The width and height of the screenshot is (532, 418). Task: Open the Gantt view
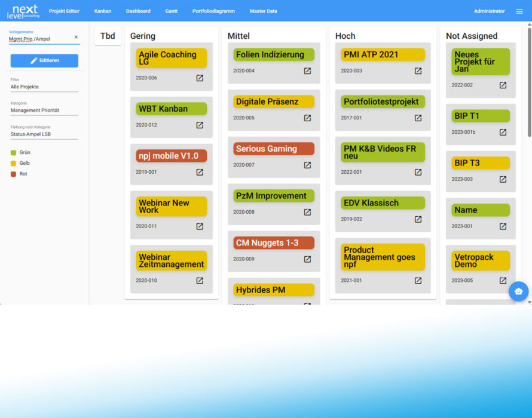pyautogui.click(x=172, y=11)
